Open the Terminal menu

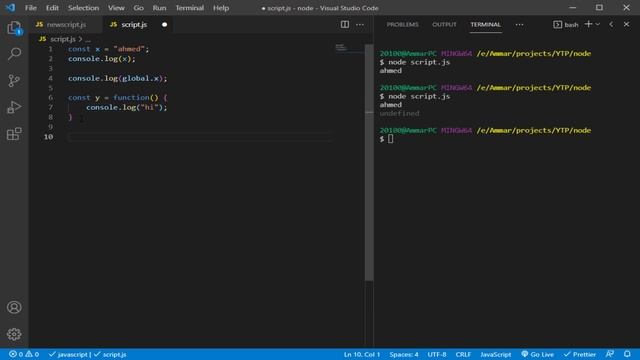click(x=190, y=8)
